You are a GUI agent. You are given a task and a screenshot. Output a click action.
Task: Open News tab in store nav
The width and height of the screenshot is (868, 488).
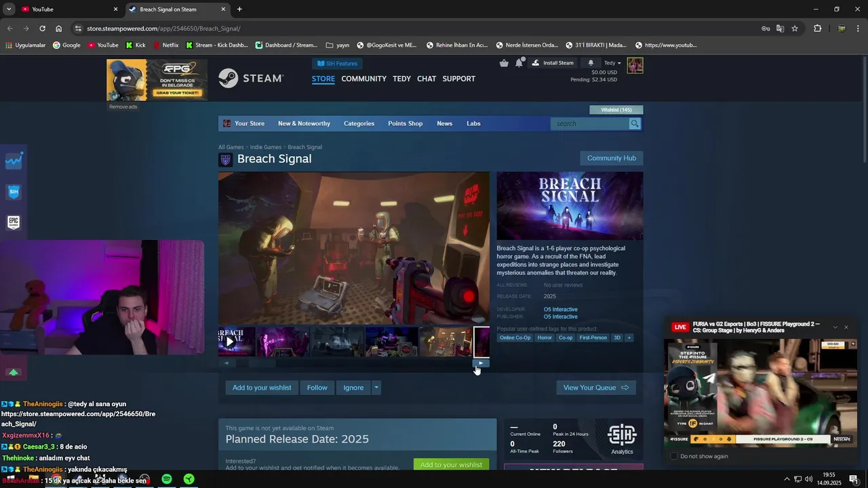click(x=444, y=123)
